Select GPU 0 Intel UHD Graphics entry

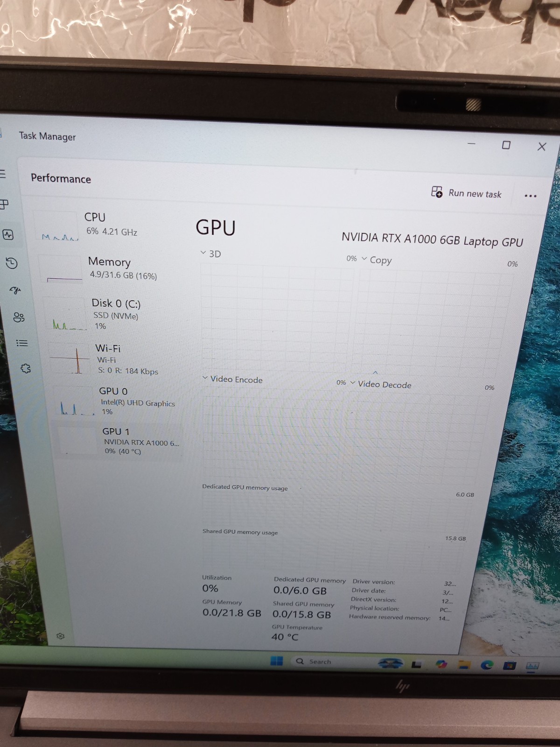point(118,401)
